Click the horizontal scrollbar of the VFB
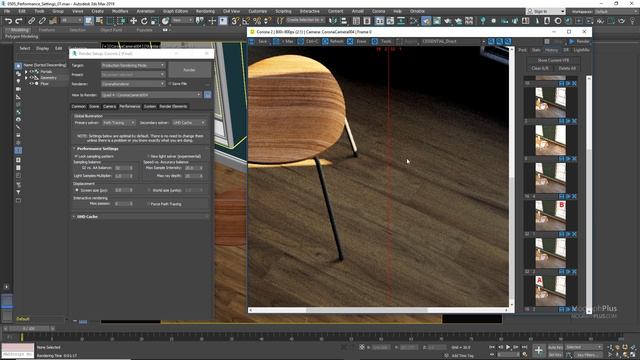Viewport: 640px width, 360px height. [x=378, y=310]
